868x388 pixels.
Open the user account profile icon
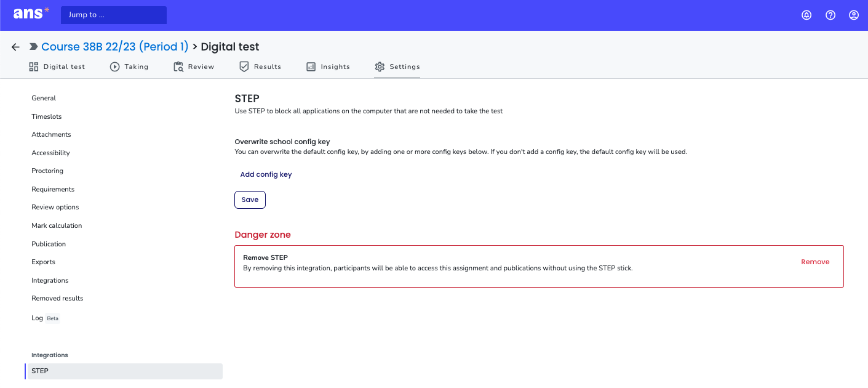click(854, 15)
